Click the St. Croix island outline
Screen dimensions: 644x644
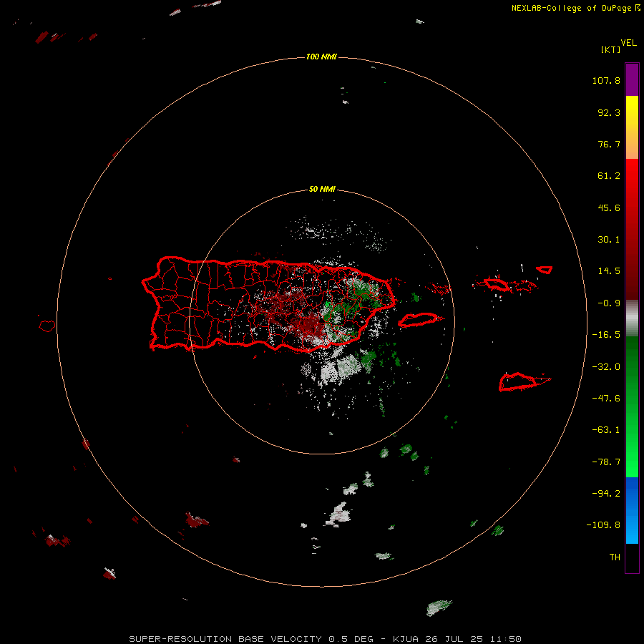(x=524, y=382)
